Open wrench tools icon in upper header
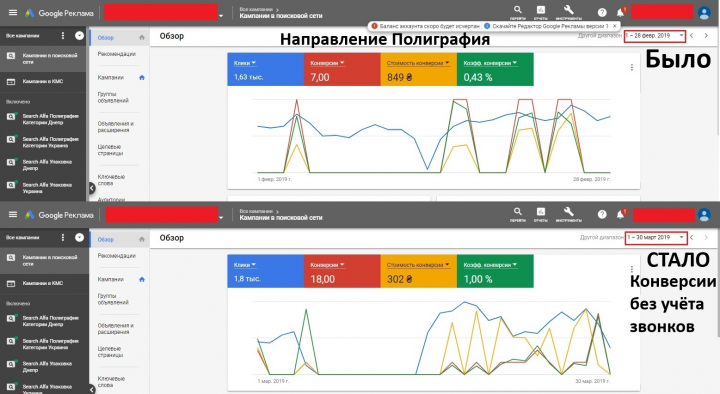Screen dimensions: 720x394 tap(568, 10)
